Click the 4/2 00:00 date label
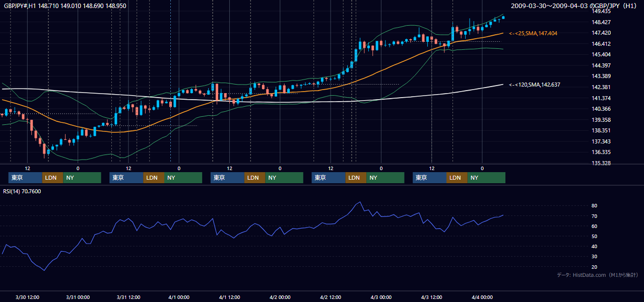The image size is (644, 302). coord(280,297)
